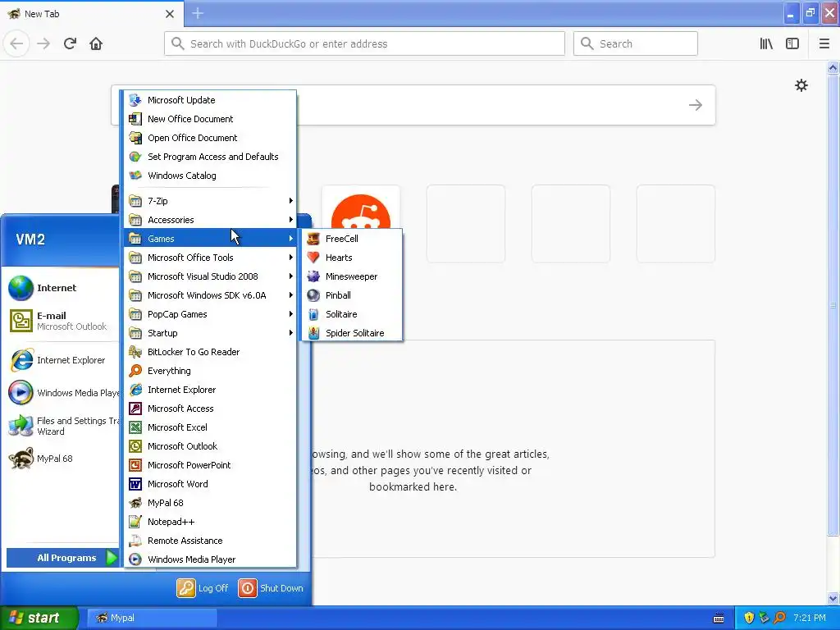Launch Microsoft PowerPoint
Viewport: 840px width, 630px height.
210,465
